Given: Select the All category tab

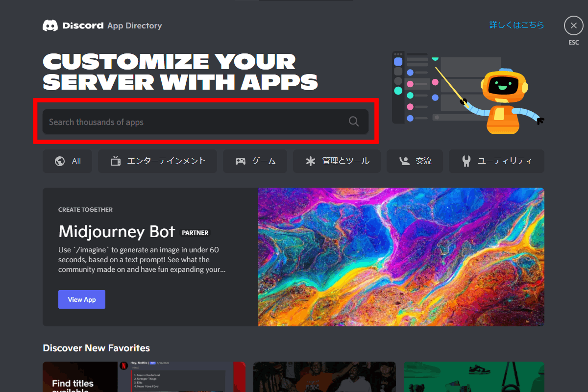Looking at the screenshot, I should tap(67, 161).
